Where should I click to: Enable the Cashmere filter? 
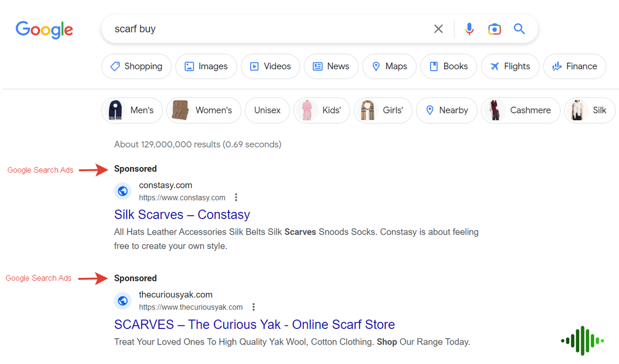(x=520, y=110)
